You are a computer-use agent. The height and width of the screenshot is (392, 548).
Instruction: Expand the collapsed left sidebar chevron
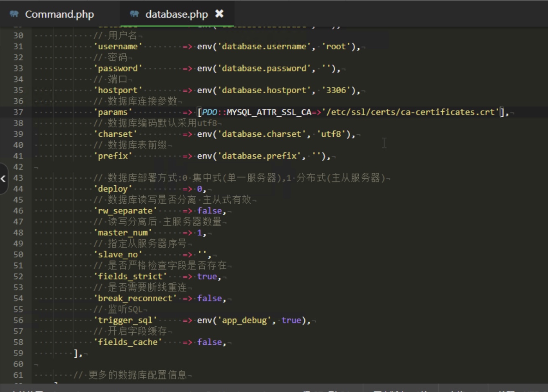[3, 179]
